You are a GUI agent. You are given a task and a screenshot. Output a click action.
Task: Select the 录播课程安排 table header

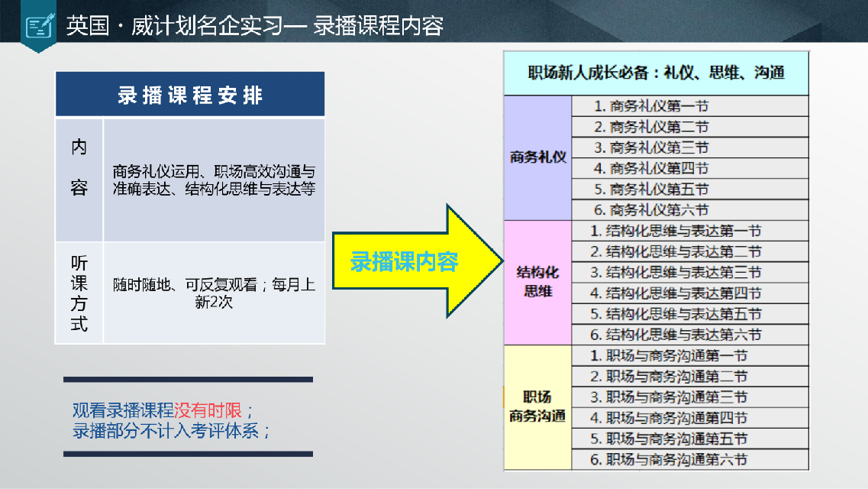[190, 94]
